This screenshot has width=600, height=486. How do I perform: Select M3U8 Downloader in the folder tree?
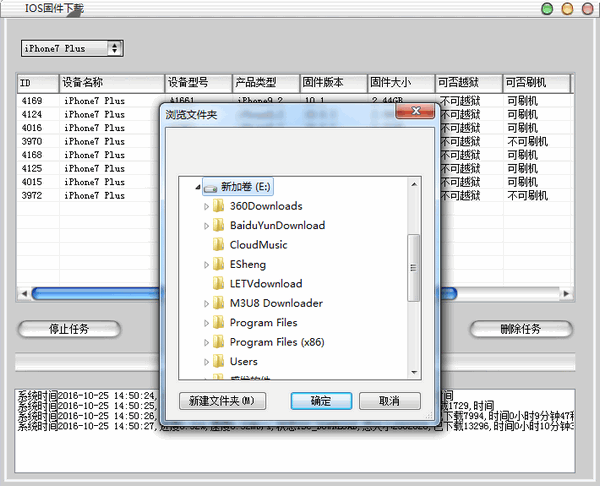point(276,303)
